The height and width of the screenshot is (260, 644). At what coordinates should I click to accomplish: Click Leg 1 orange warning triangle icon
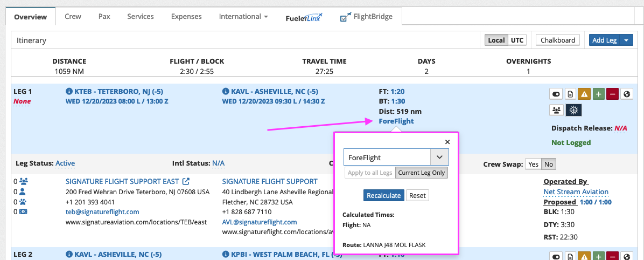584,94
